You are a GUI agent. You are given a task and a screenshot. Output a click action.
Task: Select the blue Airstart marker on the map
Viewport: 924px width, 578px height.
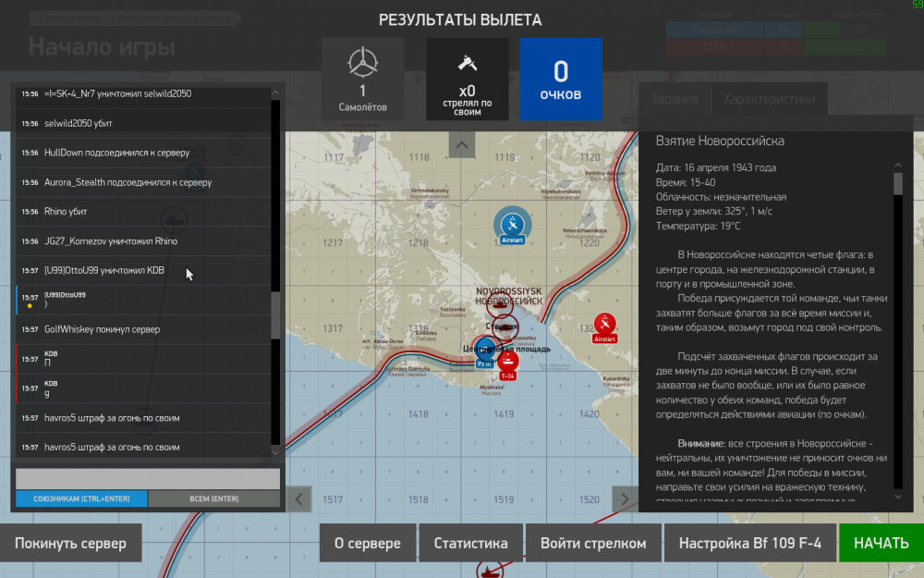(x=512, y=225)
